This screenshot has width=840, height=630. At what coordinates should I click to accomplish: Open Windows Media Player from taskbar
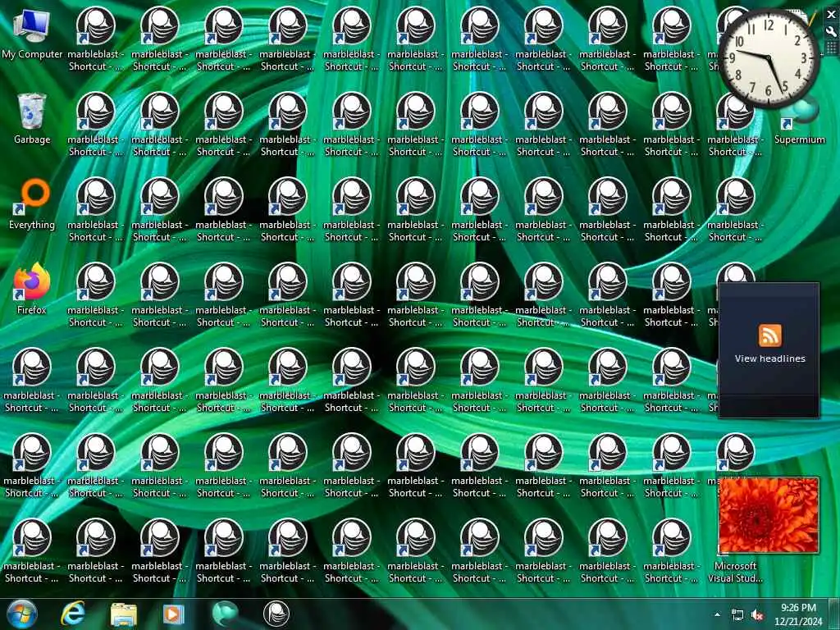click(173, 614)
